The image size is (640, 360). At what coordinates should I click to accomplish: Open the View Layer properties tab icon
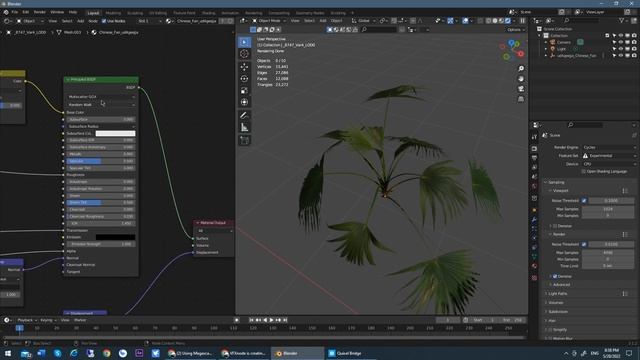(534, 167)
